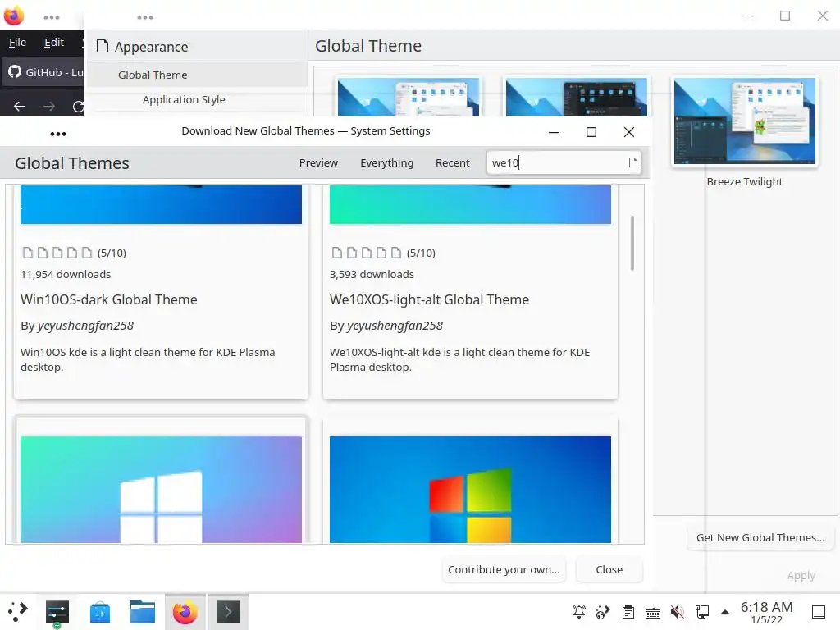Select Global Theme in Appearance sidebar
This screenshot has width=840, height=630.
(197, 75)
